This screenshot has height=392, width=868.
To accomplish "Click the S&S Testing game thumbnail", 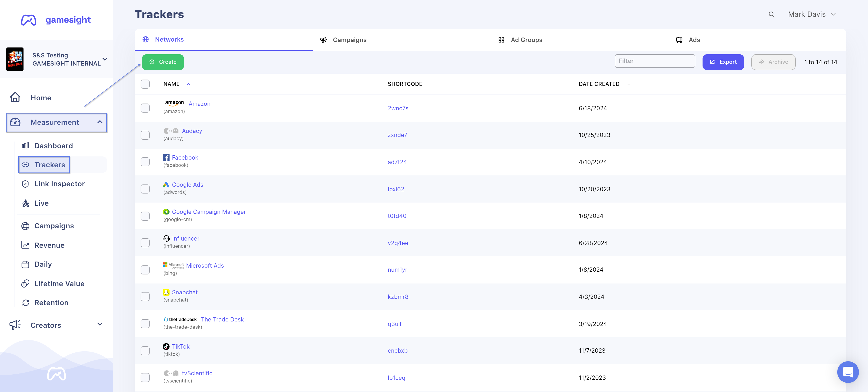I will pyautogui.click(x=15, y=59).
